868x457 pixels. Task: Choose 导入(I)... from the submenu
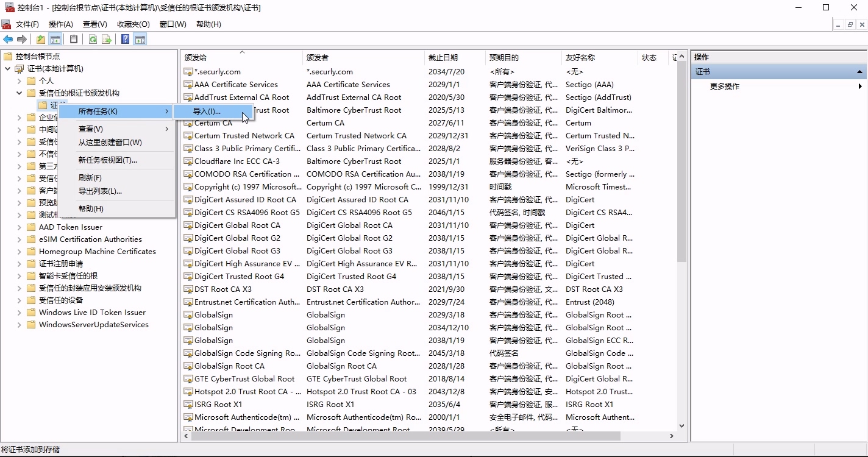[x=213, y=112]
